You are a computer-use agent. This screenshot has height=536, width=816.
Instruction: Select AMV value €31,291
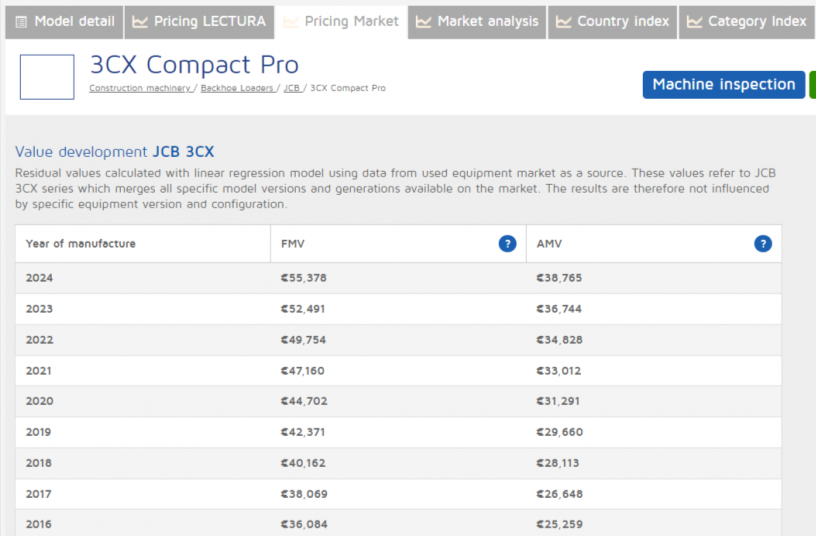[x=558, y=401]
